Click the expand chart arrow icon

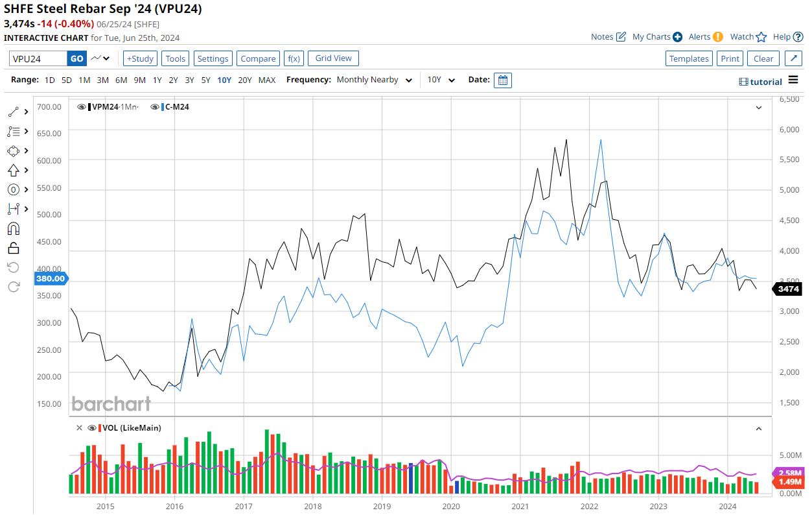tap(794, 58)
